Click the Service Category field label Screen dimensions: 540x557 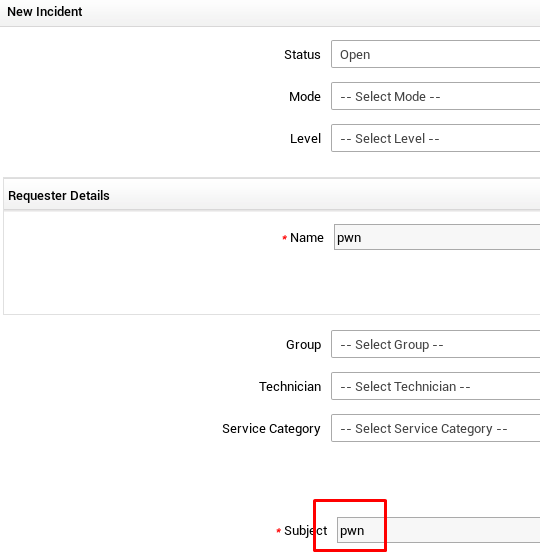(271, 429)
